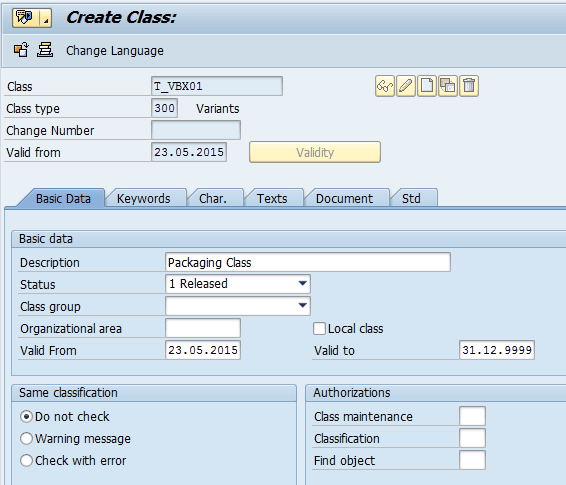Click the Delete class trash icon
566x485 pixels.
click(469, 86)
